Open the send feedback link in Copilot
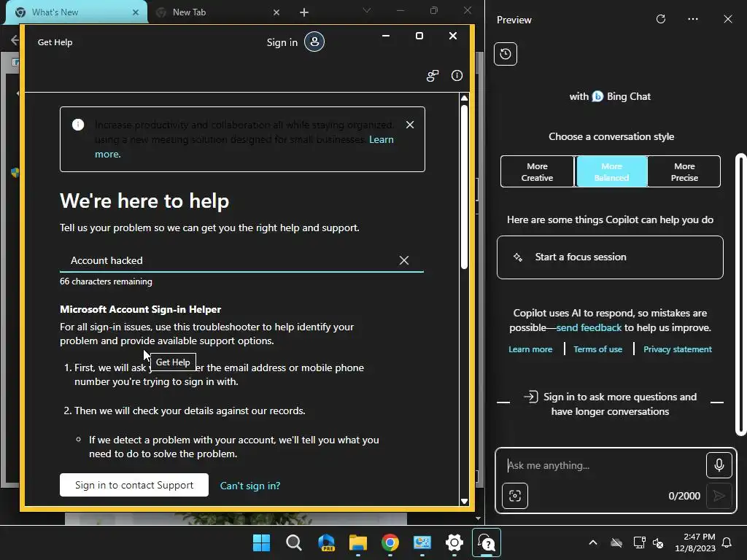Screen dimensions: 747x560 [x=589, y=327]
